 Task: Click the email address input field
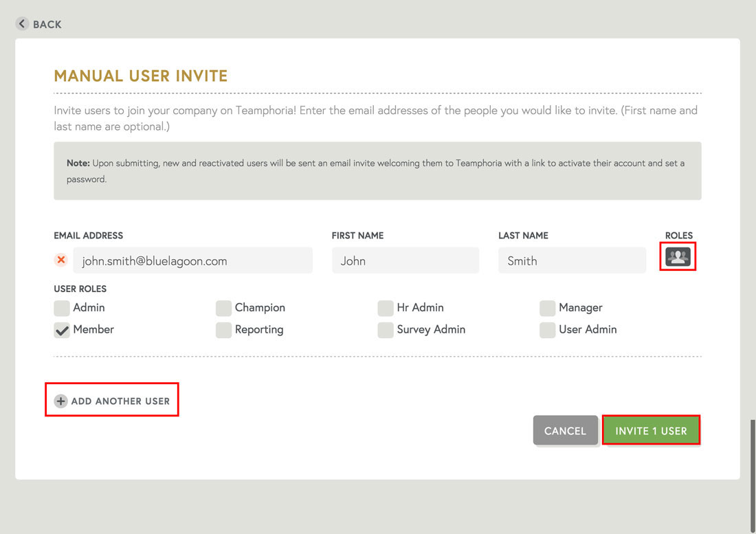193,260
